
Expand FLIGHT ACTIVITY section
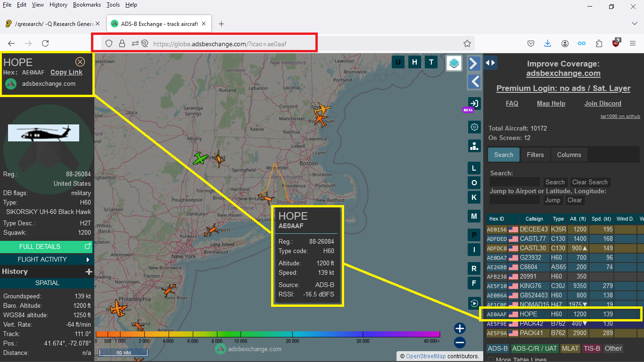pyautogui.click(x=46, y=259)
